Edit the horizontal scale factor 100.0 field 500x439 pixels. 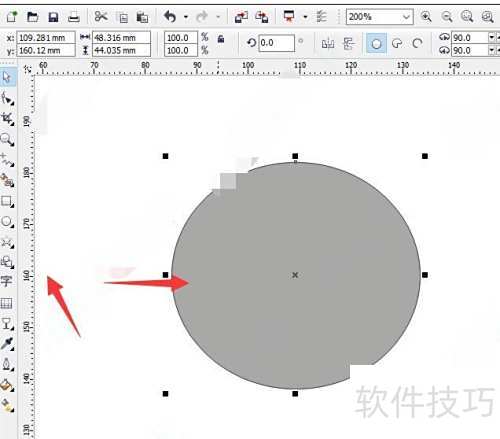point(181,38)
